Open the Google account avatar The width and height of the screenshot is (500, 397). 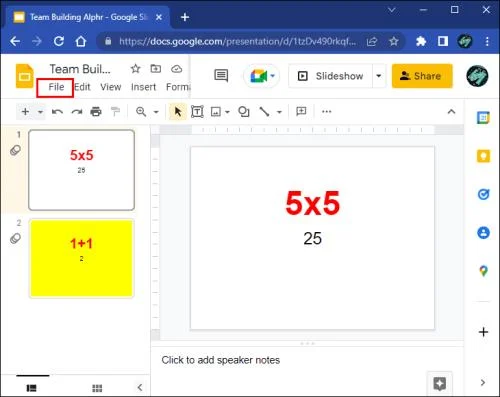(477, 76)
